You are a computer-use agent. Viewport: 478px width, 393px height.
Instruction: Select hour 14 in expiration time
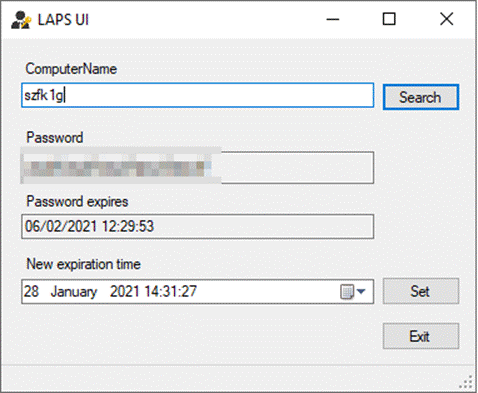point(151,291)
